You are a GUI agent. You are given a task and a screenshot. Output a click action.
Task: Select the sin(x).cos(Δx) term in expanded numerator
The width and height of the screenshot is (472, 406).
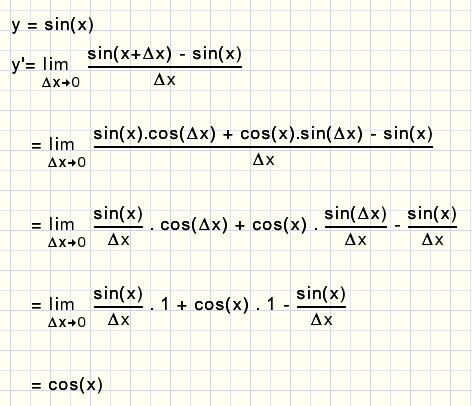(x=155, y=134)
